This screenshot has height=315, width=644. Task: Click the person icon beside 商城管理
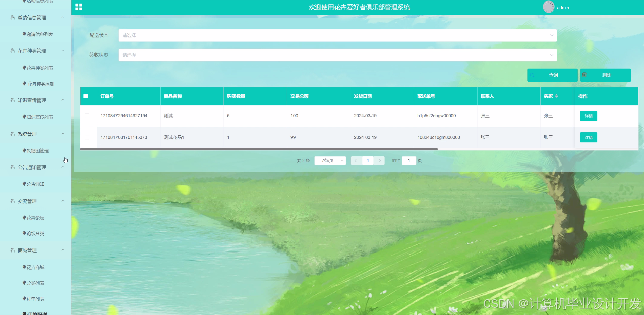point(12,250)
